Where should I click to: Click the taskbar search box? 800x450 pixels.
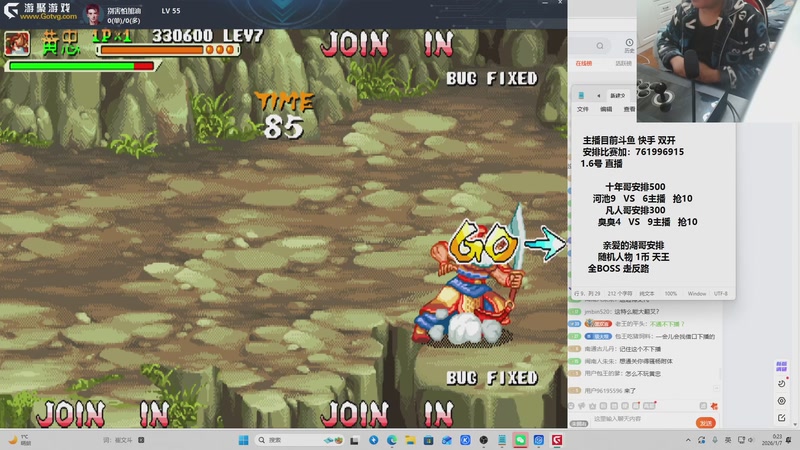click(x=300, y=440)
